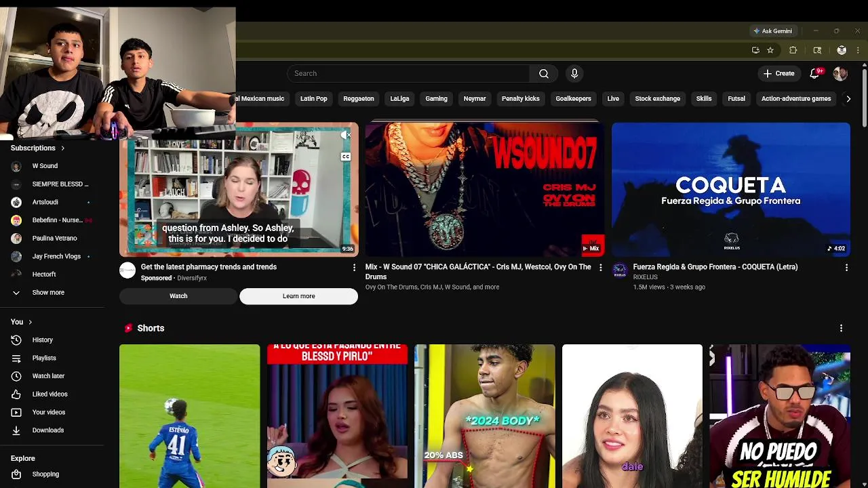Select the Goalkeepers chip

point(573,99)
